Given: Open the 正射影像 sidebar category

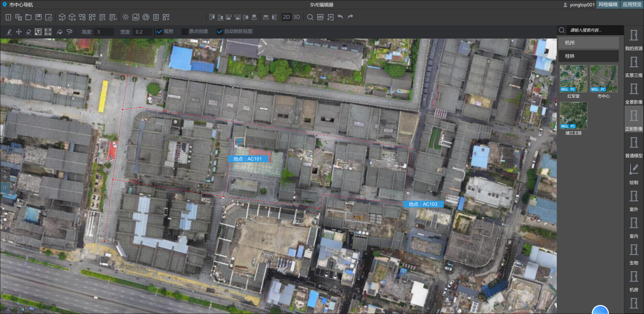Looking at the screenshot, I should (634, 120).
